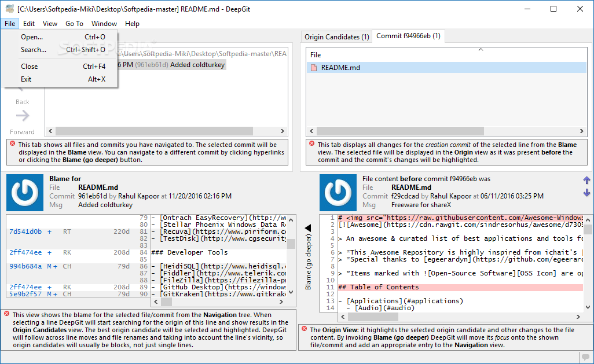Image resolution: width=594 pixels, height=364 pixels.
Task: Click scroll-right arrow under Blame code view
Action: (281, 302)
